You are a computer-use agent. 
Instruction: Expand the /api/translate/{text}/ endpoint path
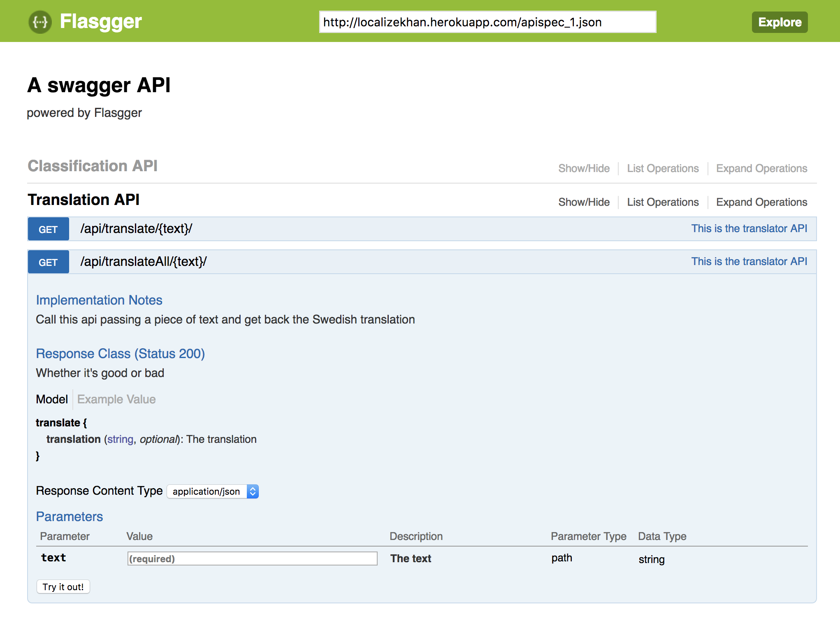[136, 229]
